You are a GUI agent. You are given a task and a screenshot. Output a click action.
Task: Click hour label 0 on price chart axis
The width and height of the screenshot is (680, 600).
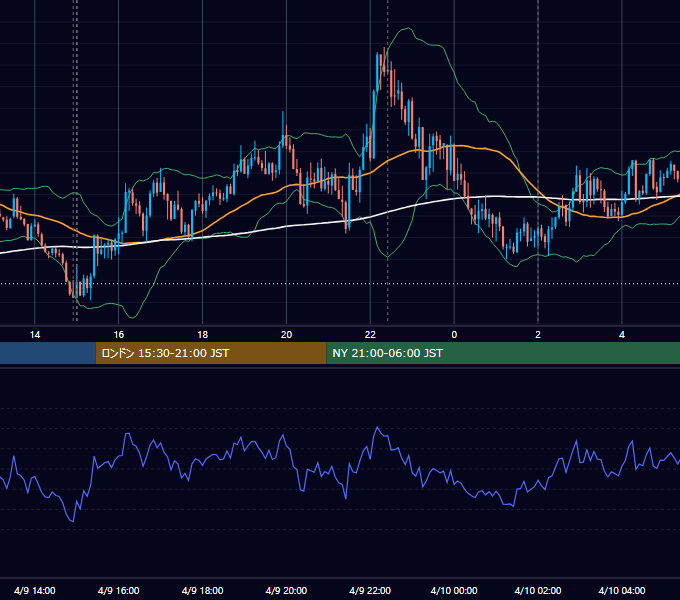pos(454,335)
